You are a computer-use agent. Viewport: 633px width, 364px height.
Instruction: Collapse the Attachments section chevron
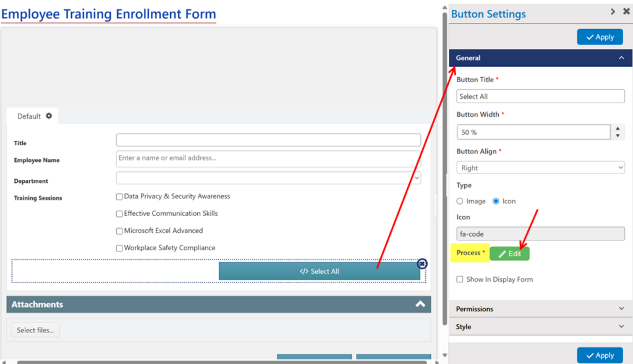tap(420, 304)
